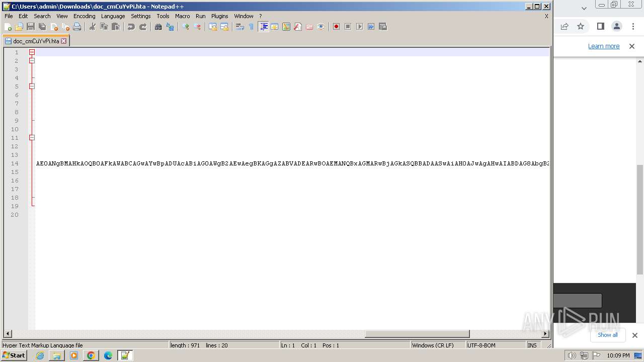The image size is (644, 362).
Task: Save the recorded macro icon
Action: tap(382, 27)
